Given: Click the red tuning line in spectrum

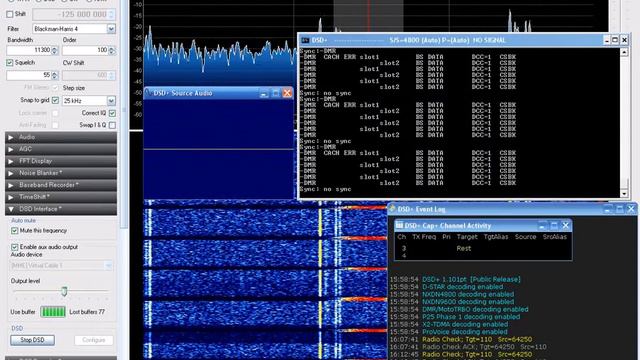Looking at the screenshot, I should (x=369, y=16).
